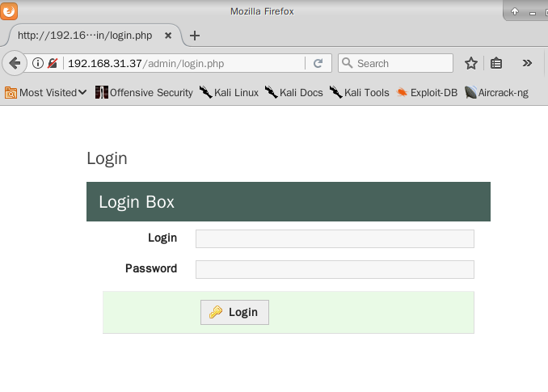Open the Offensive Security bookmark
The height and width of the screenshot is (392, 548).
click(144, 93)
